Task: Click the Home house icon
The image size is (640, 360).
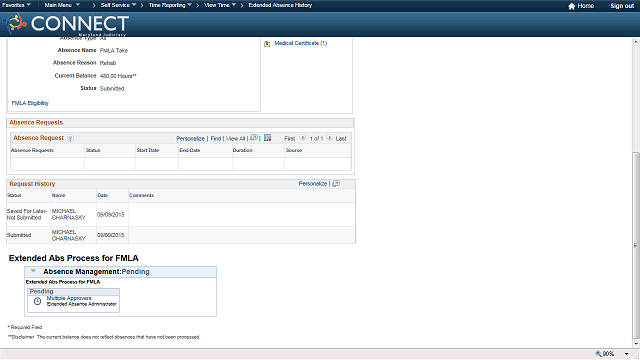Action: click(571, 6)
